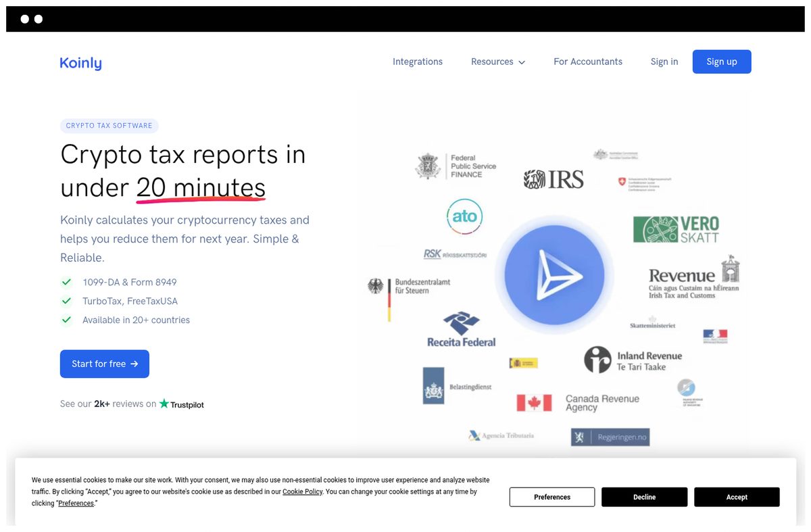Click the Canada Revenue Agency flag icon
The width and height of the screenshot is (811, 532).
tap(534, 403)
